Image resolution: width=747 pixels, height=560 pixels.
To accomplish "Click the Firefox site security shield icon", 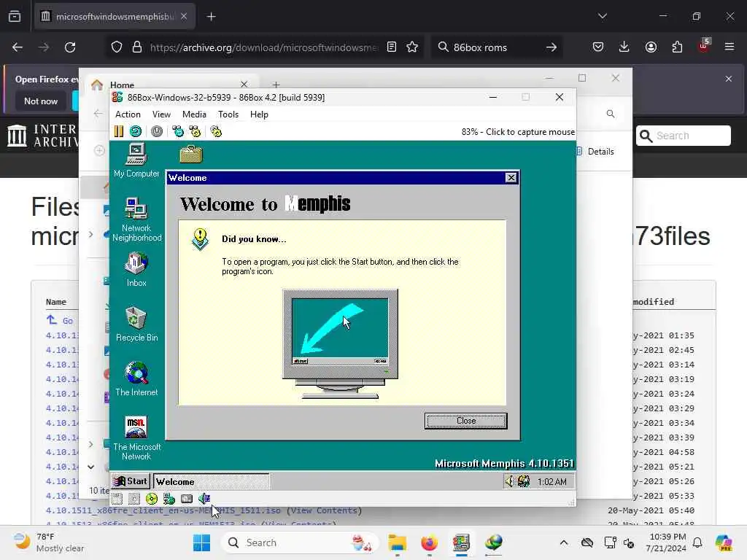I will [117, 47].
